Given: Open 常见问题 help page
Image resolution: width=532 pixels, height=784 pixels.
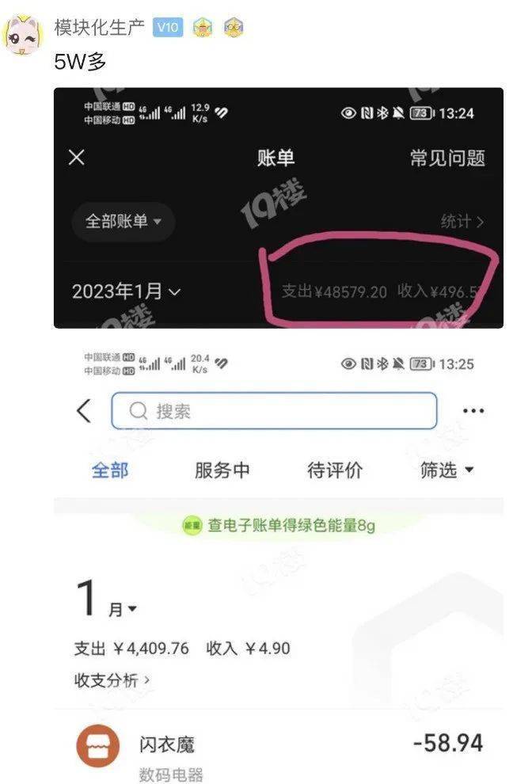Looking at the screenshot, I should tap(447, 158).
